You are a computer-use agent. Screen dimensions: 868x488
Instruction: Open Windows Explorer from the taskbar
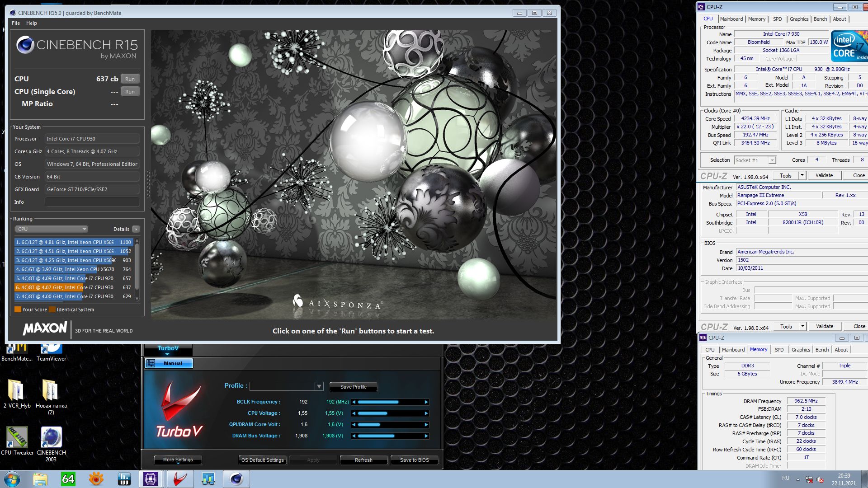coord(40,479)
